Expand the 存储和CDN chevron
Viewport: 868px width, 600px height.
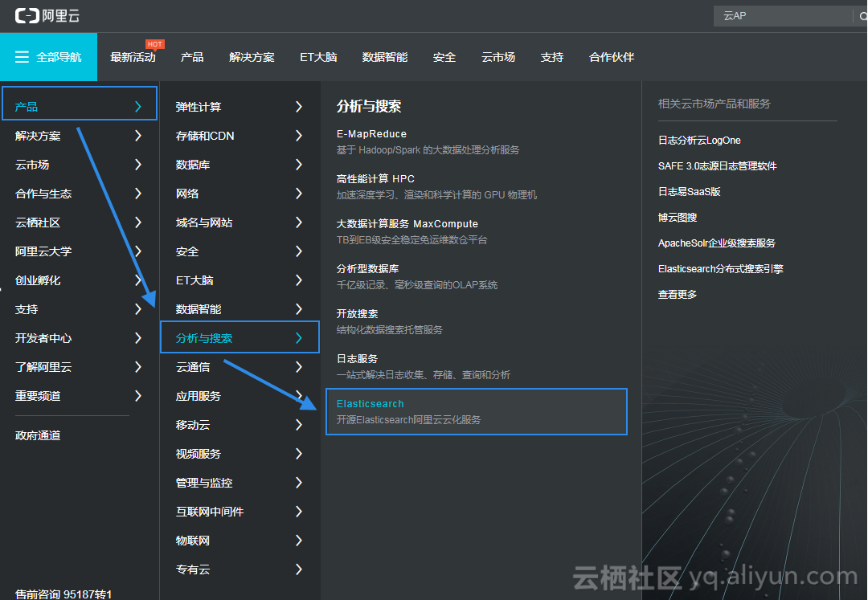pyautogui.click(x=299, y=136)
